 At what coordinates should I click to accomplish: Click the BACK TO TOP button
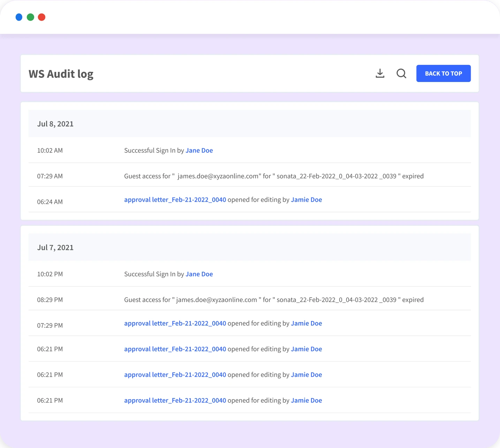[x=443, y=73]
